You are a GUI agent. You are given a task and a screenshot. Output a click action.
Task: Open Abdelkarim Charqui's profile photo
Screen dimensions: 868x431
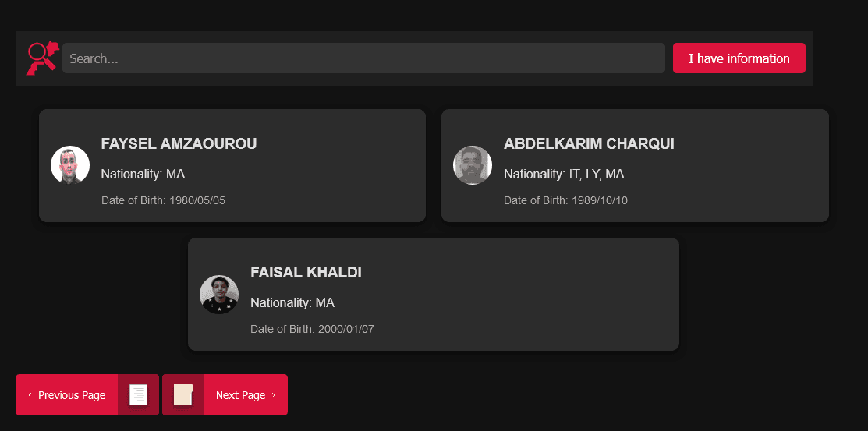pyautogui.click(x=473, y=165)
